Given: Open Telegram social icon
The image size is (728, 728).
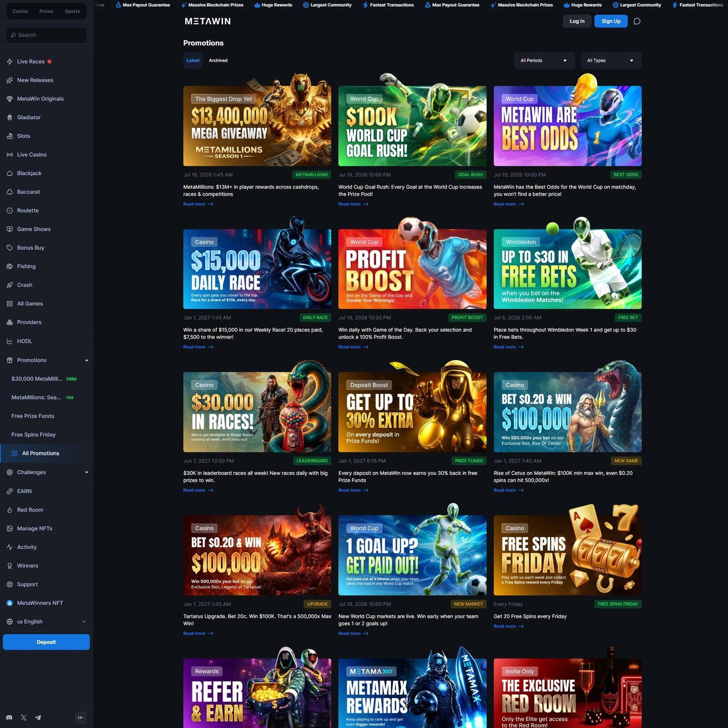Looking at the screenshot, I should coord(38,718).
